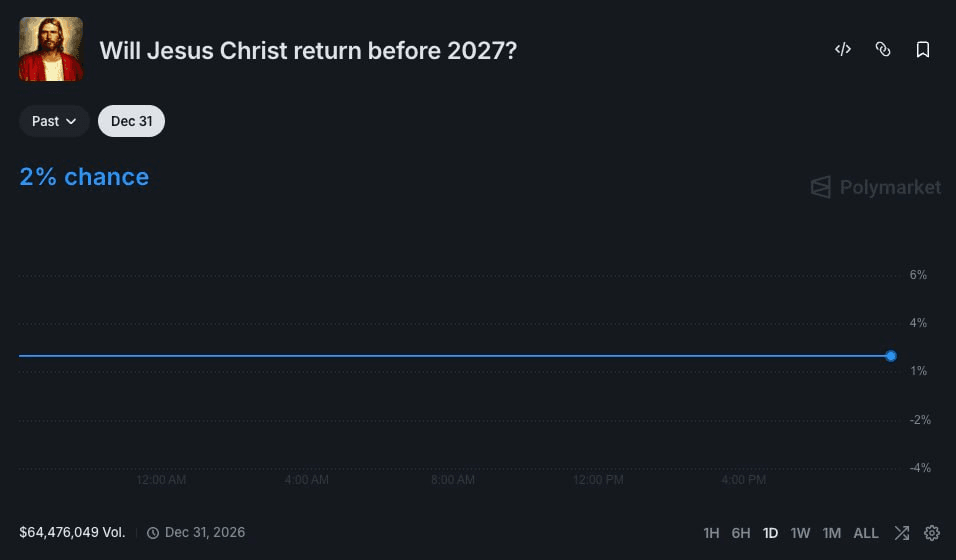Copy the market link icon
Image resolution: width=956 pixels, height=560 pixels.
883,49
